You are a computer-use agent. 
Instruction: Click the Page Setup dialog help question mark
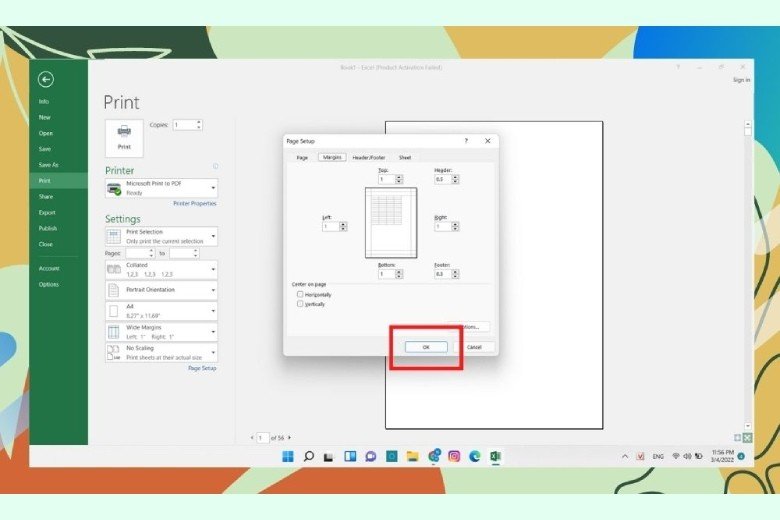click(x=466, y=141)
